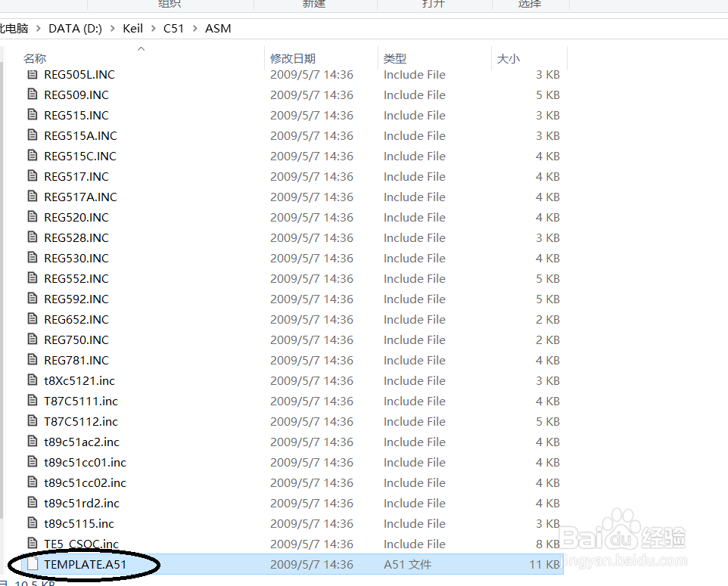
Task: Click the file icon of t89c51rd2.inc
Action: coord(33,503)
